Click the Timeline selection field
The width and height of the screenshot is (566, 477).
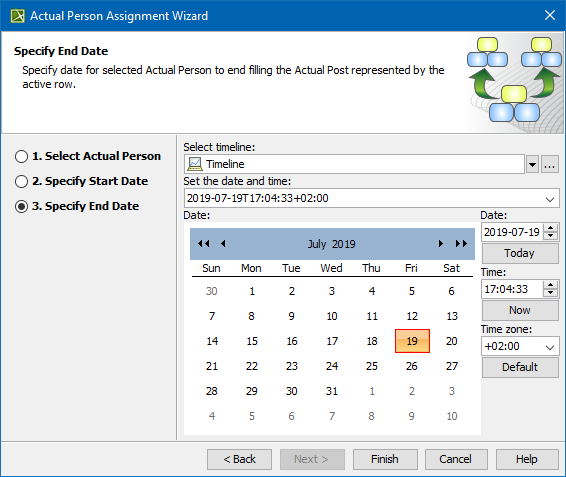tap(354, 164)
